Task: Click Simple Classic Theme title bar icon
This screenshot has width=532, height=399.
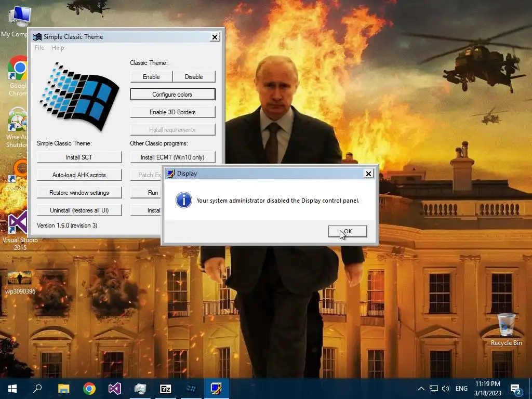Action: coord(37,37)
